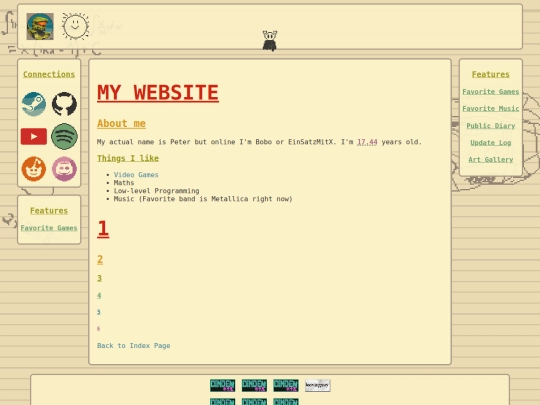Open the Steam profile icon
This screenshot has width=540, height=405.
click(x=34, y=104)
